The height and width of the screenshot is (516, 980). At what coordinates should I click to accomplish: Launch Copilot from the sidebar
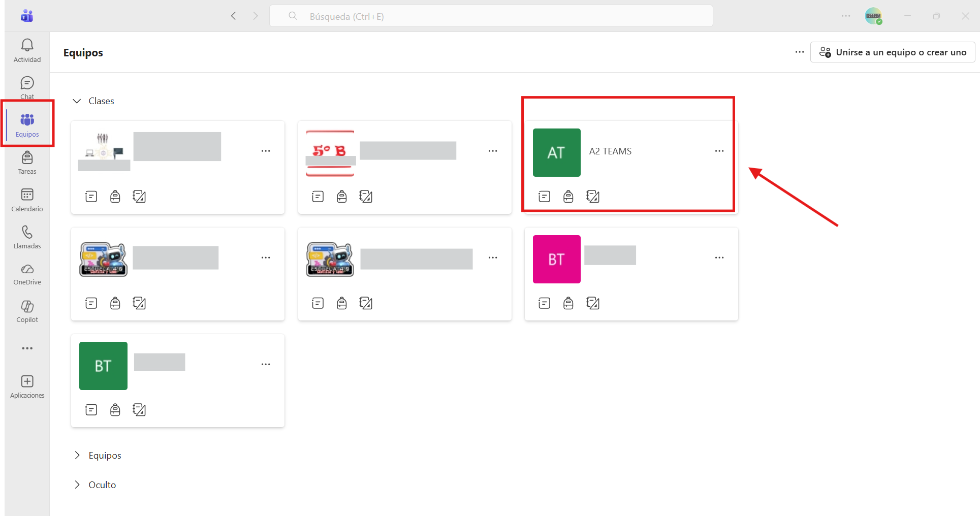tap(27, 311)
